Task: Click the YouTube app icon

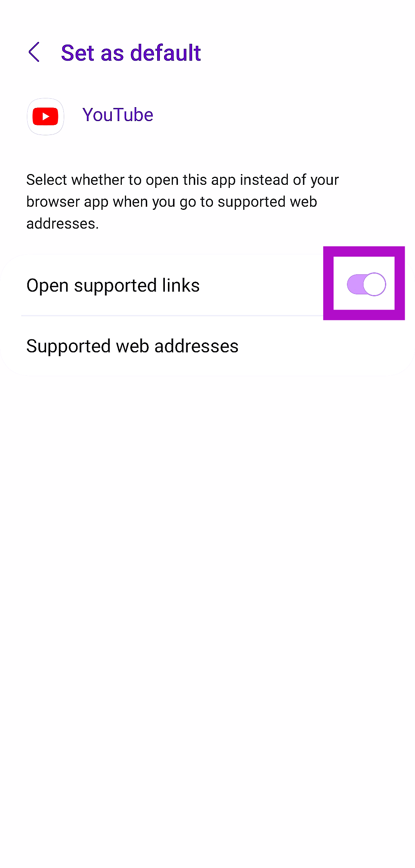Action: pyautogui.click(x=45, y=116)
